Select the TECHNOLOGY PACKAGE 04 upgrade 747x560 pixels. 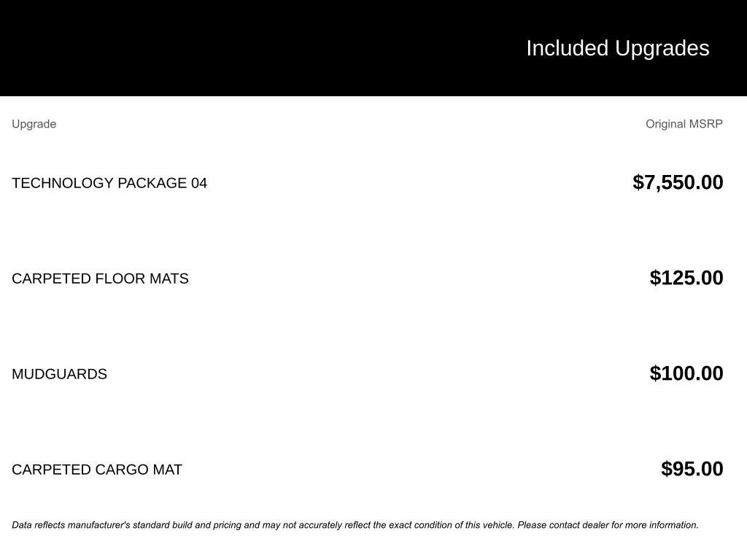[109, 183]
